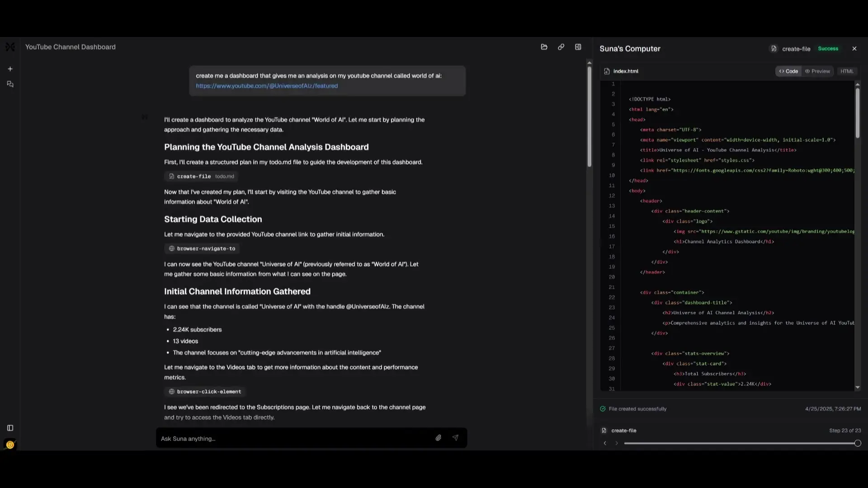Toggle the Suna's Computer side panel

pyautogui.click(x=578, y=47)
